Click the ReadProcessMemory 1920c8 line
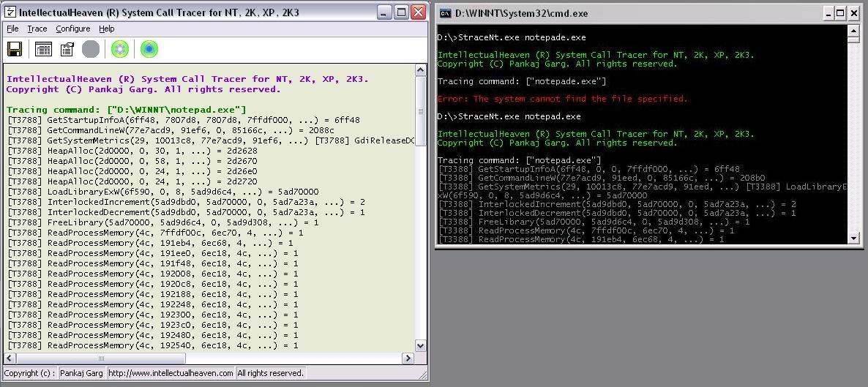The height and width of the screenshot is (387, 868). [152, 283]
